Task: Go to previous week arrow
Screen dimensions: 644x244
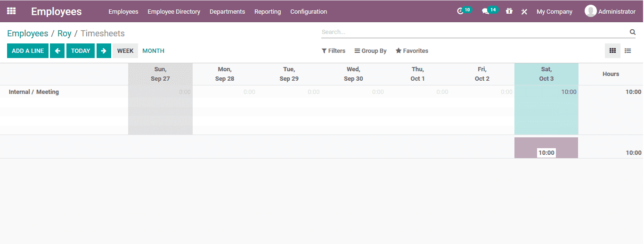Action: pyautogui.click(x=57, y=51)
